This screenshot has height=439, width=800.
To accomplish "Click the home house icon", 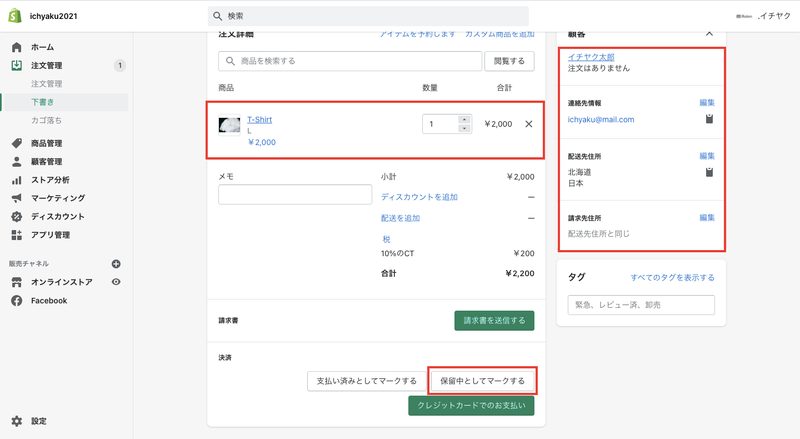I will pyautogui.click(x=16, y=47).
